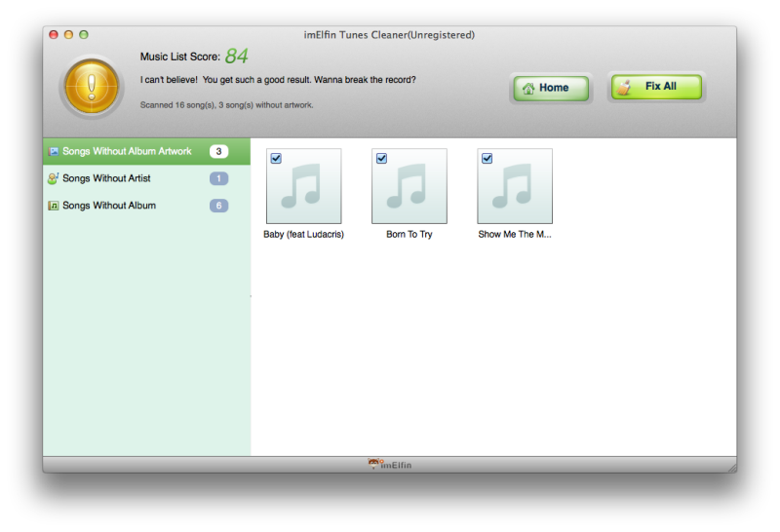
Task: Click the album artwork picture sidebar icon
Action: pos(54,151)
